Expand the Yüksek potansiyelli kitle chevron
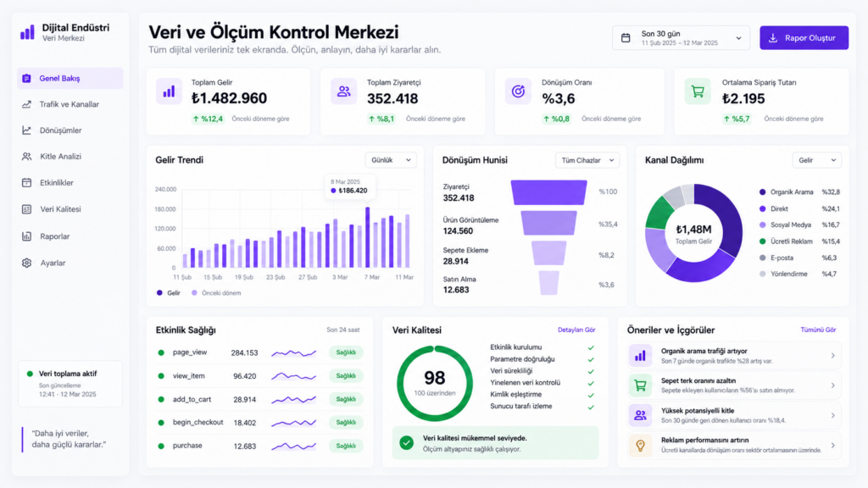 pos(832,415)
